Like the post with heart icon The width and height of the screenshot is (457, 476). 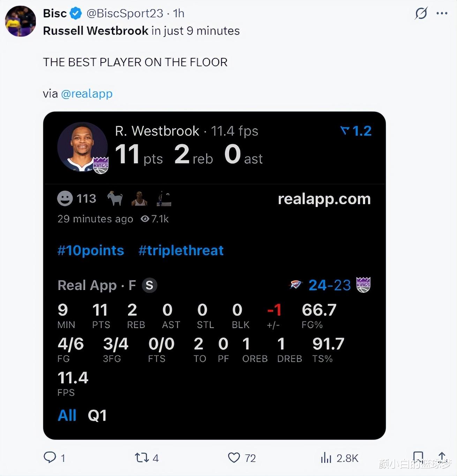pos(234,458)
